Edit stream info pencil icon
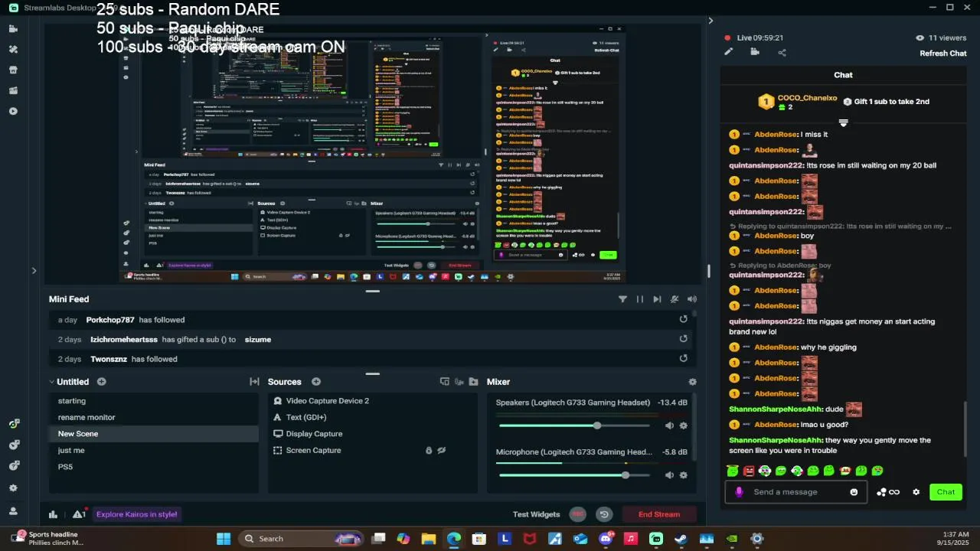 pyautogui.click(x=729, y=52)
